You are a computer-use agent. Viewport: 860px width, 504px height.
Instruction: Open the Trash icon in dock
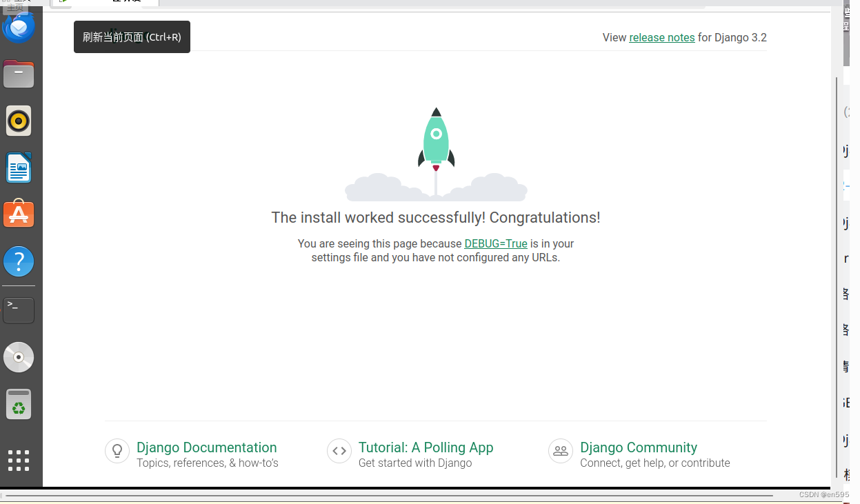tap(19, 404)
